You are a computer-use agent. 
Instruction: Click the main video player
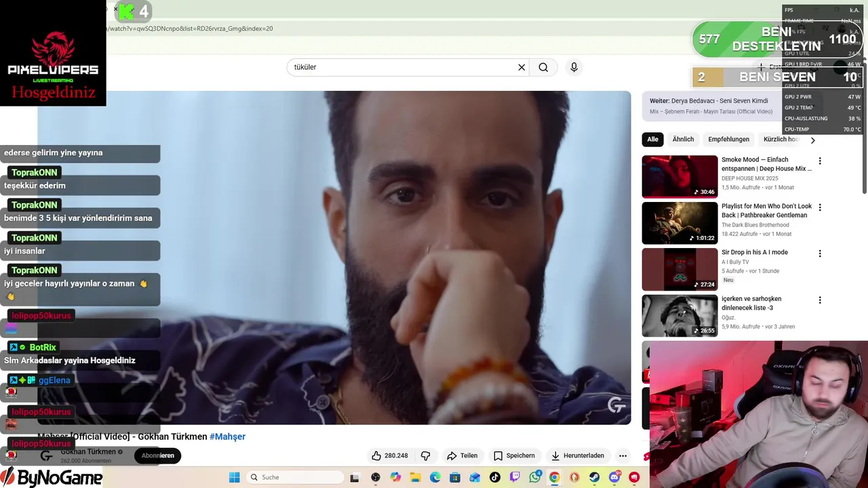(x=334, y=258)
